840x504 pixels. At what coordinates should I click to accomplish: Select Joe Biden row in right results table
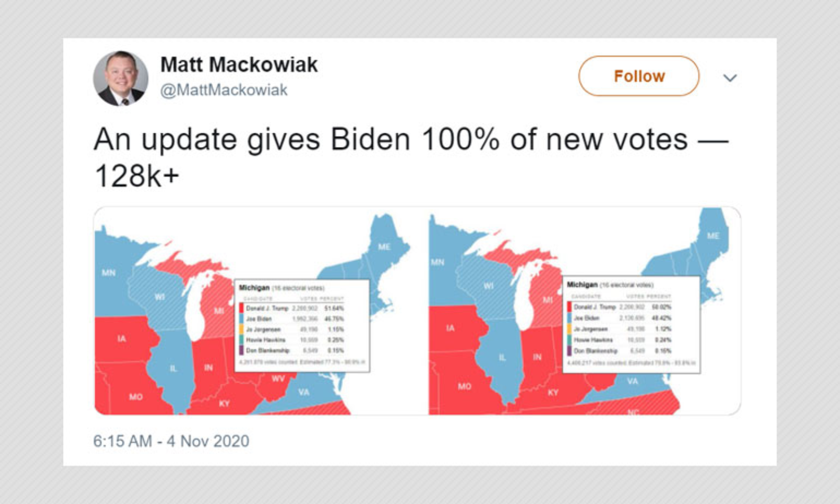(620, 318)
